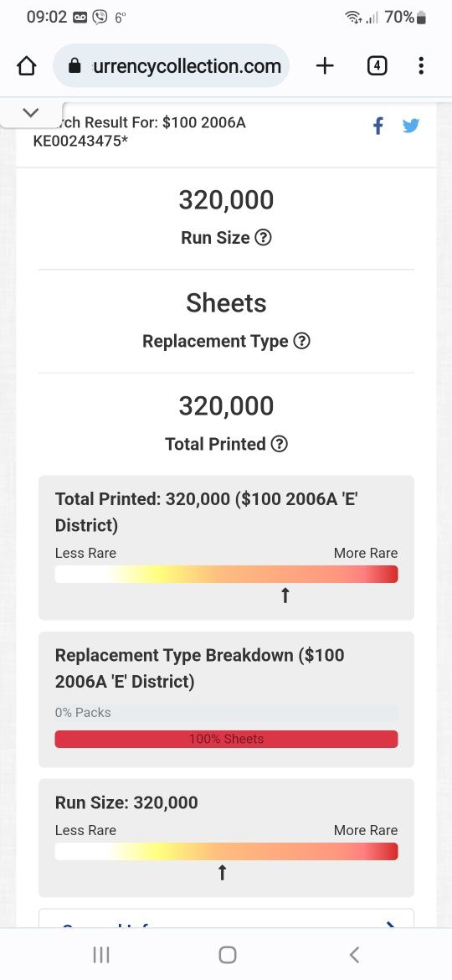The image size is (452, 980).
Task: Show Total Printed help tooltip
Action: pyautogui.click(x=280, y=445)
